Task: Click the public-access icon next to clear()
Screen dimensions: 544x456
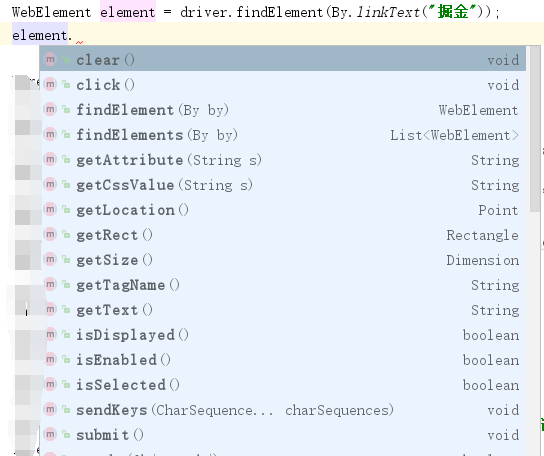Action: pyautogui.click(x=66, y=59)
